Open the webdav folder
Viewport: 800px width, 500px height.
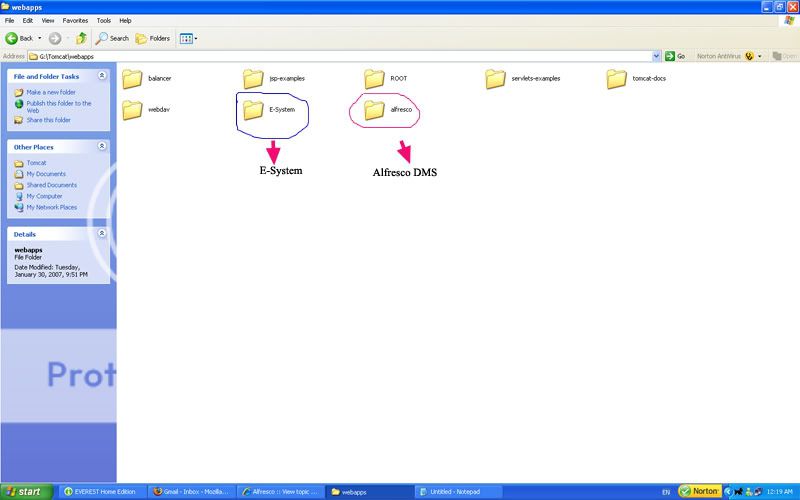(x=133, y=109)
